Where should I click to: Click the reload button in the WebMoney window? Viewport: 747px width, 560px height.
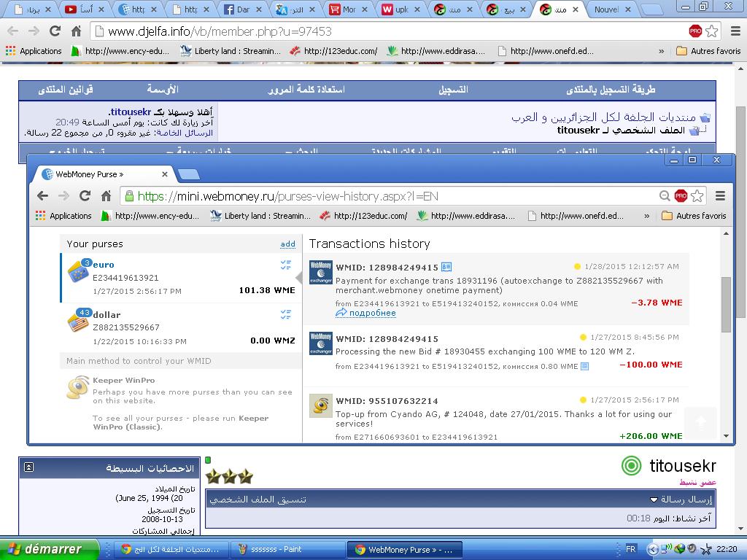85,195
